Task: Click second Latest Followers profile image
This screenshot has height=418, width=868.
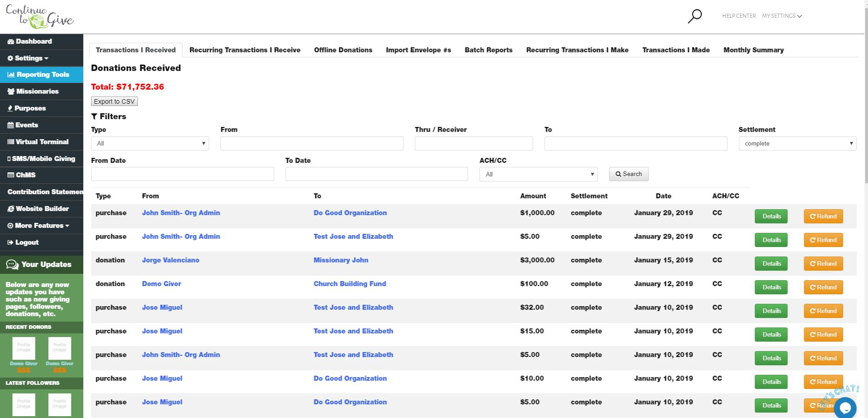Action: click(60, 405)
